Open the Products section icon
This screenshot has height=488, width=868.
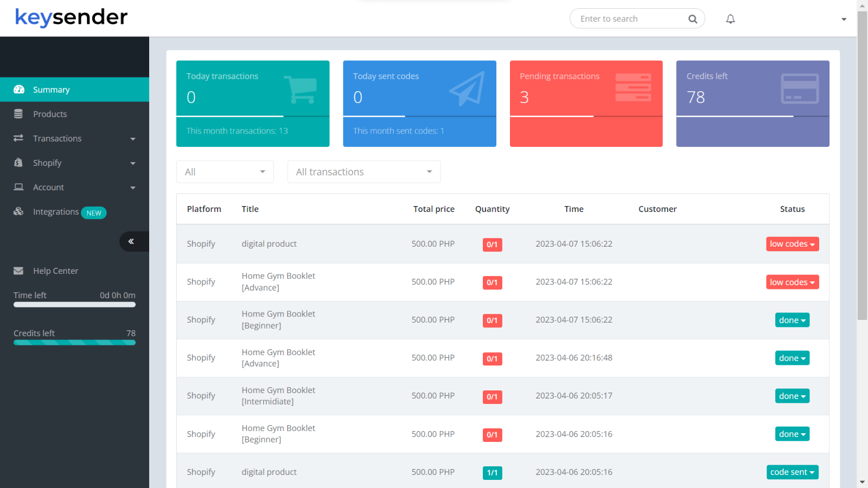click(18, 114)
